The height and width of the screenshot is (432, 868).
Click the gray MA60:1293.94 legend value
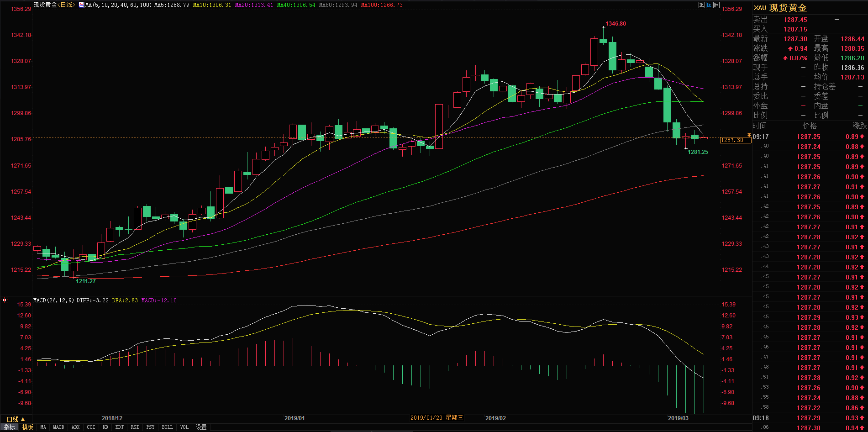338,5
